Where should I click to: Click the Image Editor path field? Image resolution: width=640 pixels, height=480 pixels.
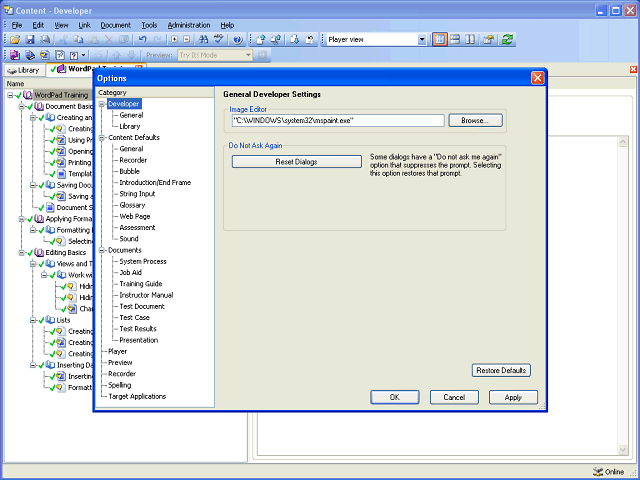338,120
